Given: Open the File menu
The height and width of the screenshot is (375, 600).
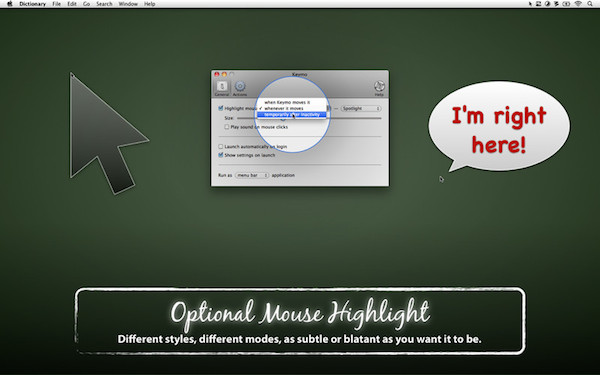Looking at the screenshot, I should [56, 4].
